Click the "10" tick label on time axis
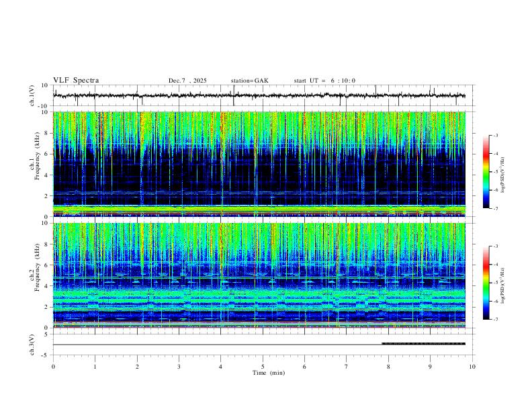The height and width of the screenshot is (411, 532). point(472,367)
